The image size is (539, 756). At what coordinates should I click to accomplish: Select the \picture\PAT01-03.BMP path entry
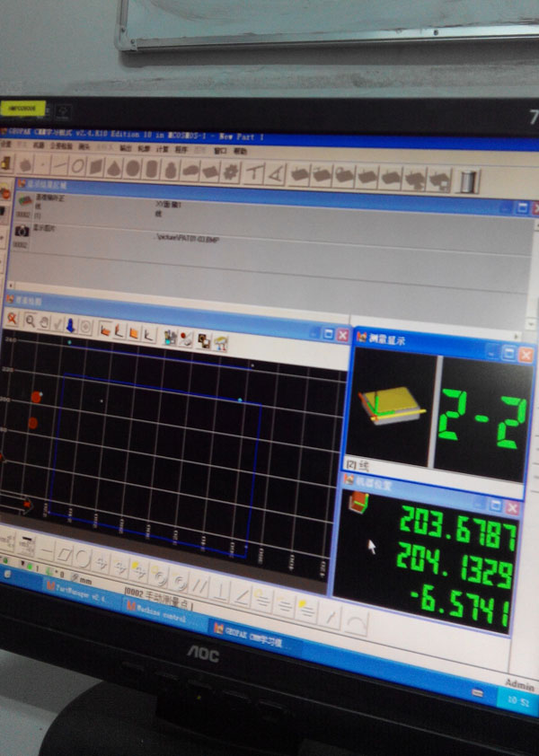point(187,238)
